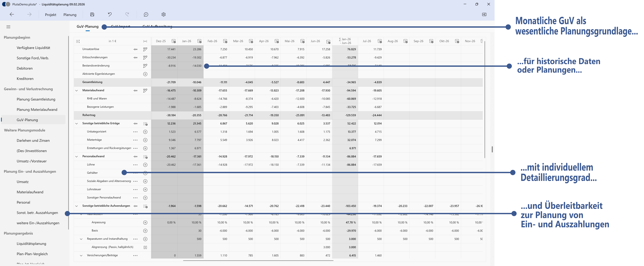Screen dimensions: 644x266
Task: Click the pencil edit icon on Umsatzerlöse row
Action: (145, 49)
